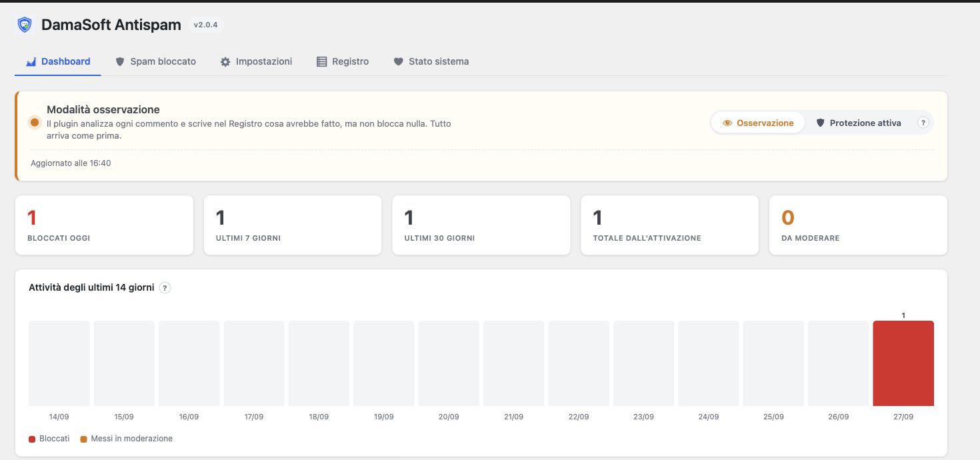Click the red Bloccati legend swatch
980x460 pixels.
click(x=32, y=439)
